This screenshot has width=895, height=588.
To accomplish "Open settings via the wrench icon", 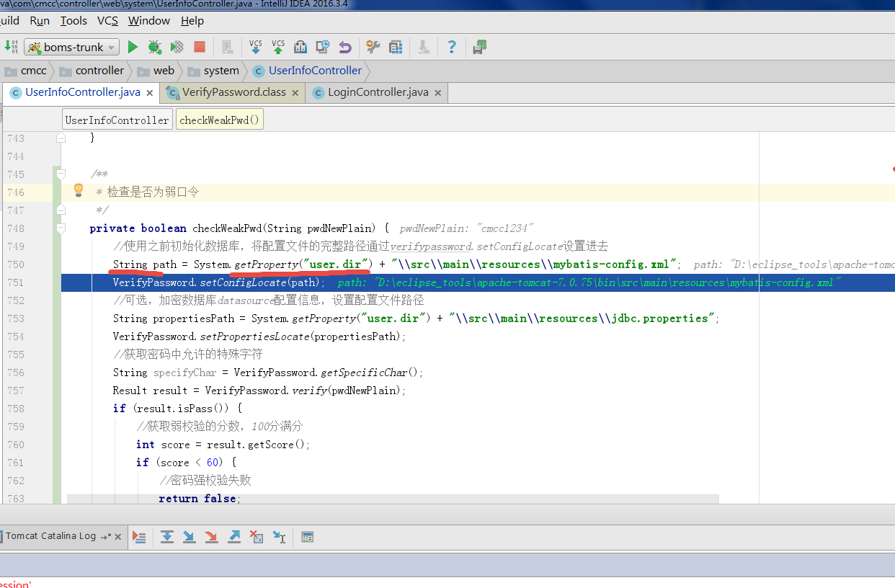I will pyautogui.click(x=373, y=47).
